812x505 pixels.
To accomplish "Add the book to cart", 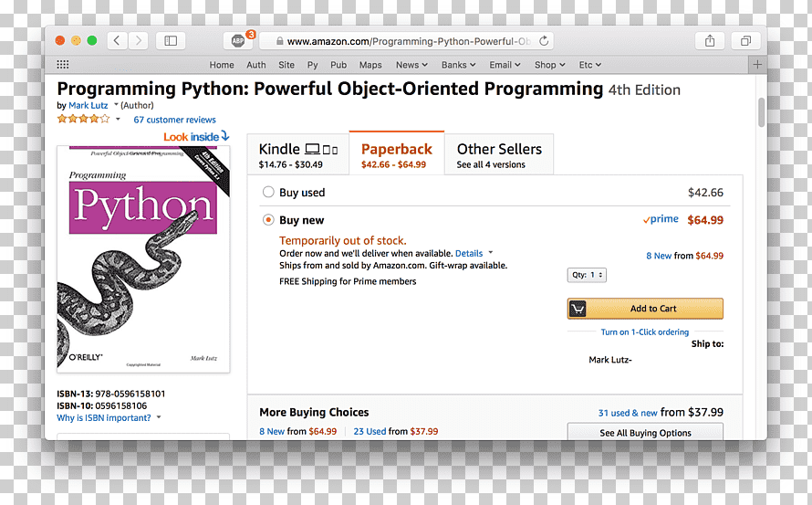I will point(645,309).
